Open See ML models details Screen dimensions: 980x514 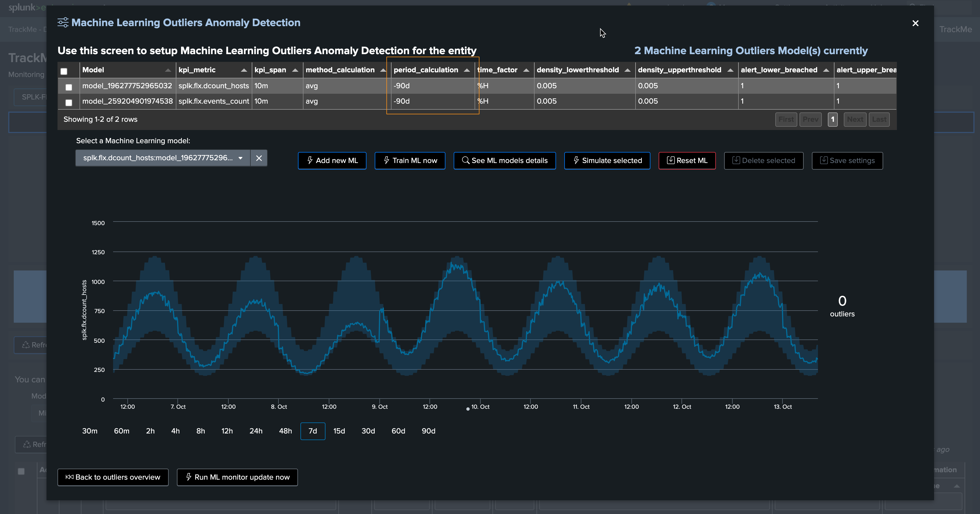(505, 161)
